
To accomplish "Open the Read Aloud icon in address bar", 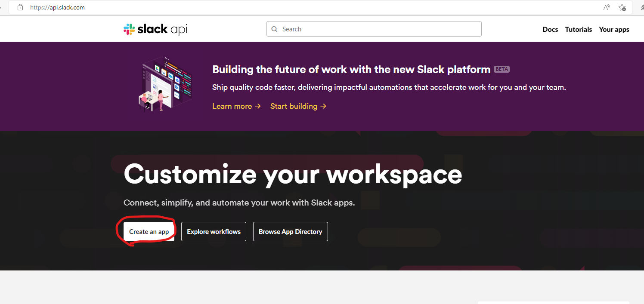I will click(607, 7).
